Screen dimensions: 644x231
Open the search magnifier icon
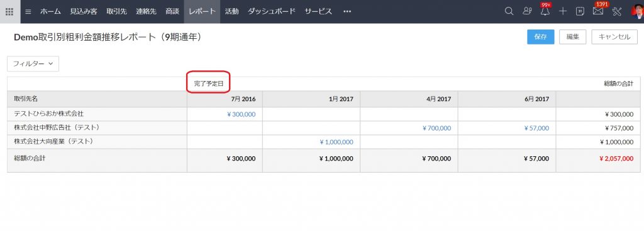[509, 11]
